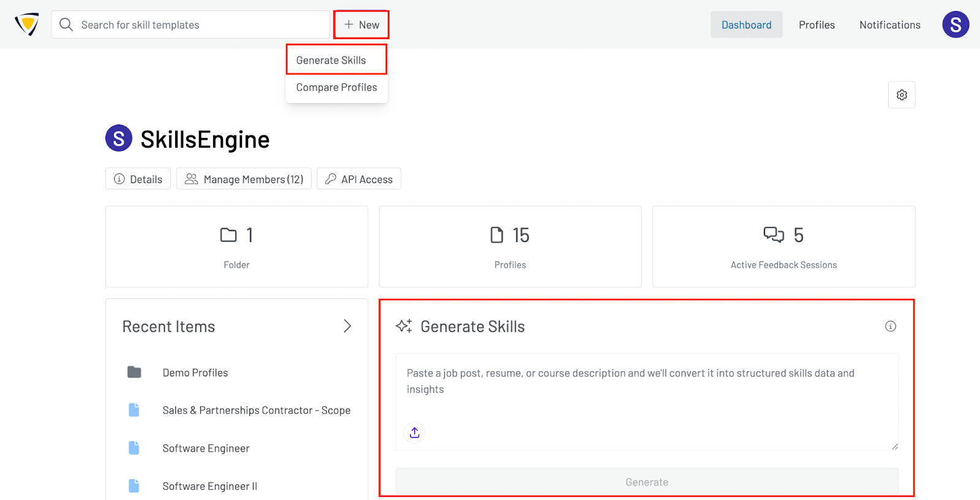Choose Generate Skills from the New menu

pos(336,60)
